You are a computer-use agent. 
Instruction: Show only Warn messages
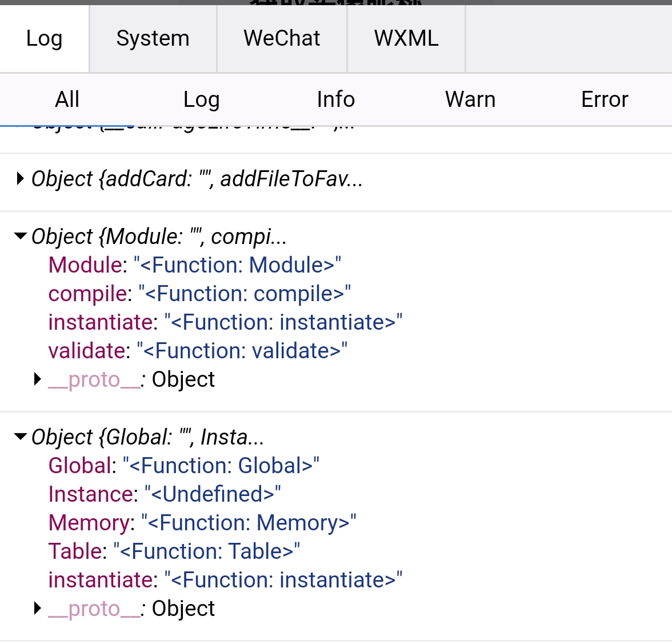470,99
